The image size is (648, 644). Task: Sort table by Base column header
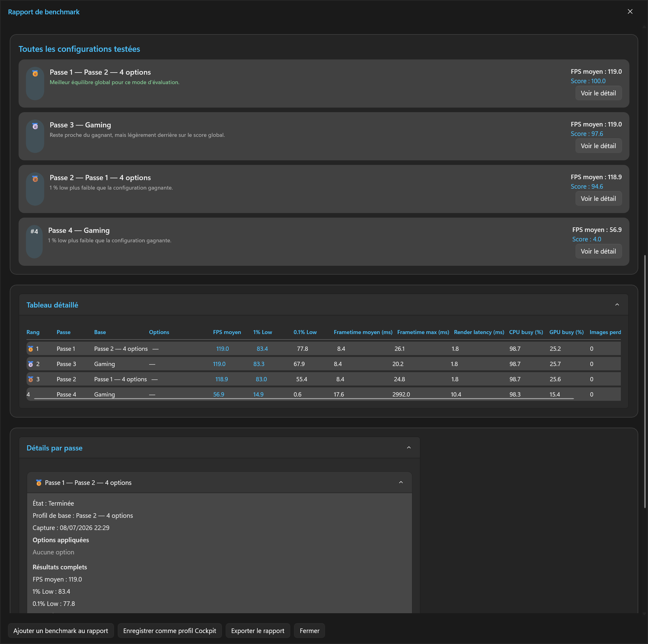pos(100,332)
